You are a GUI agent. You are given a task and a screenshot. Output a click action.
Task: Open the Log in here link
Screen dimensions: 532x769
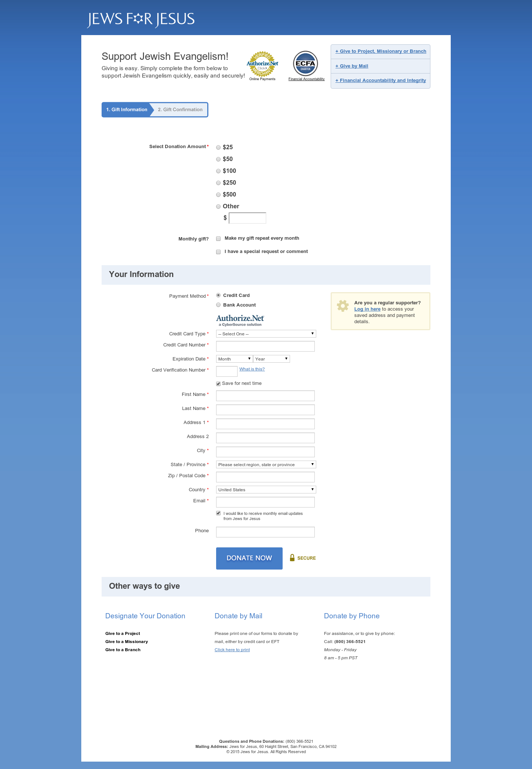[367, 309]
